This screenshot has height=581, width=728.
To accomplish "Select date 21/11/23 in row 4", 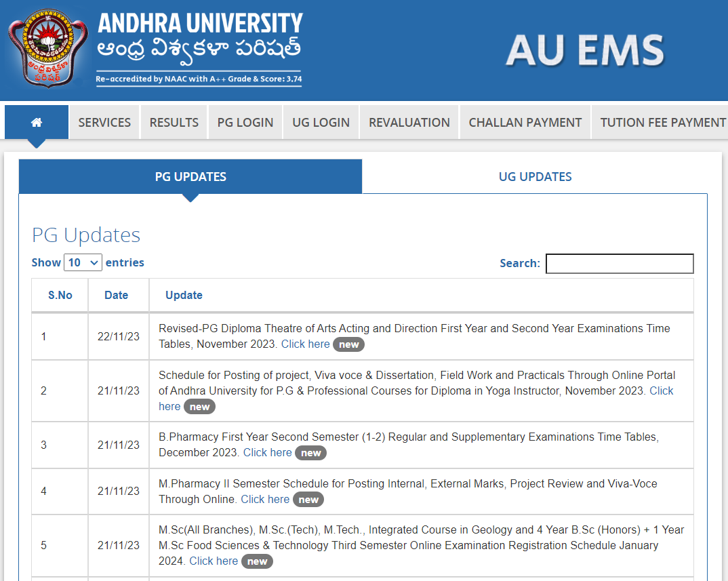I will [x=119, y=491].
